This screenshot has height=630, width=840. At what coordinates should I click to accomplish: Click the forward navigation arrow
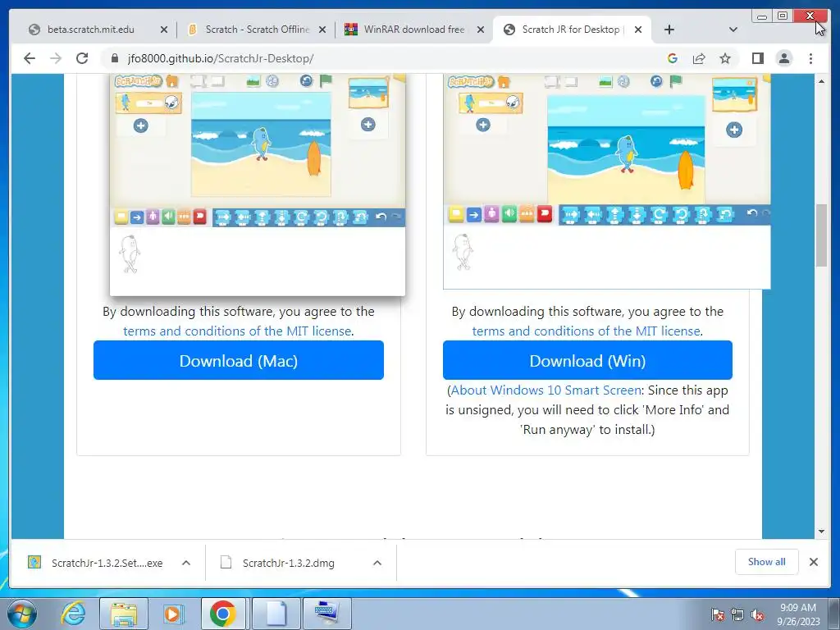[x=56, y=58]
